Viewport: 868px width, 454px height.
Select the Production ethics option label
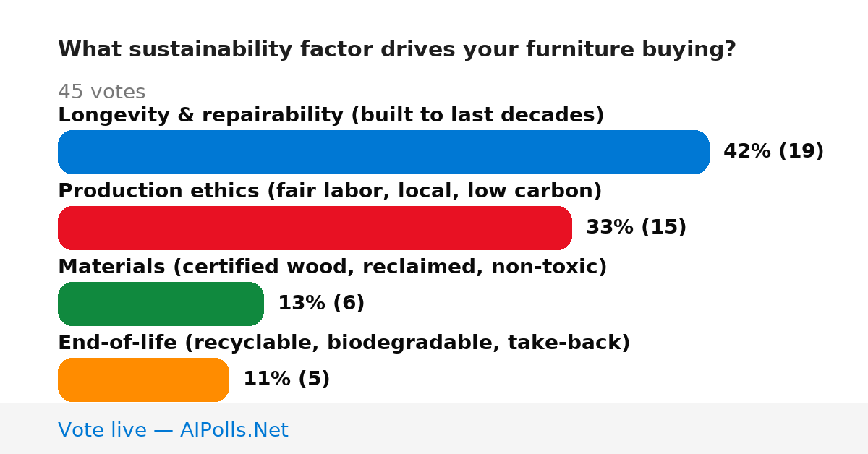tap(330, 191)
